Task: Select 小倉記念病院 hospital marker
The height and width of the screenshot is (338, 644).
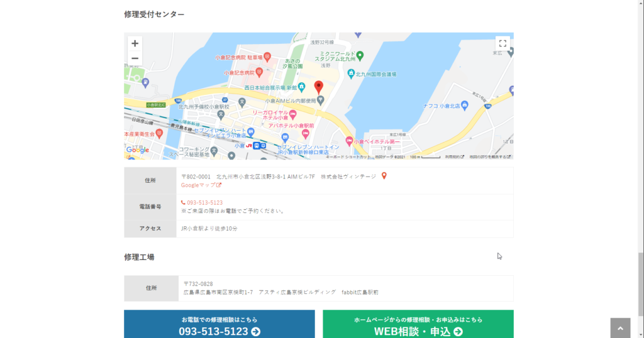Action: (x=259, y=72)
